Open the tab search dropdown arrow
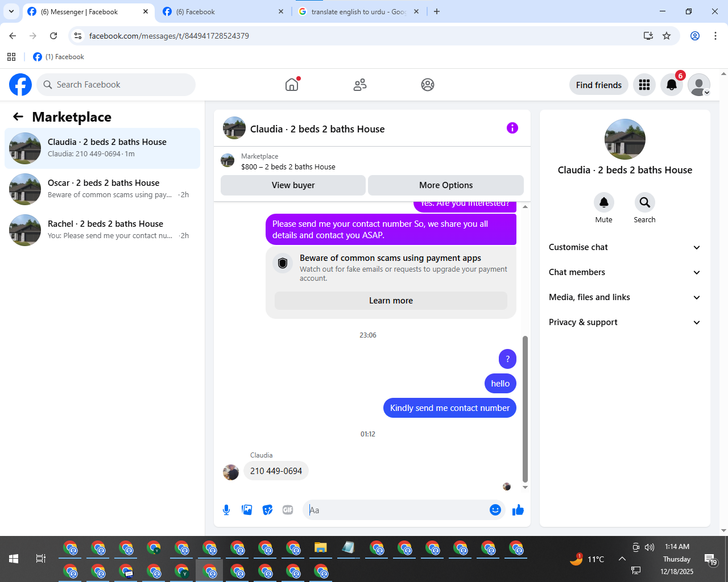This screenshot has width=728, height=582. 11,11
